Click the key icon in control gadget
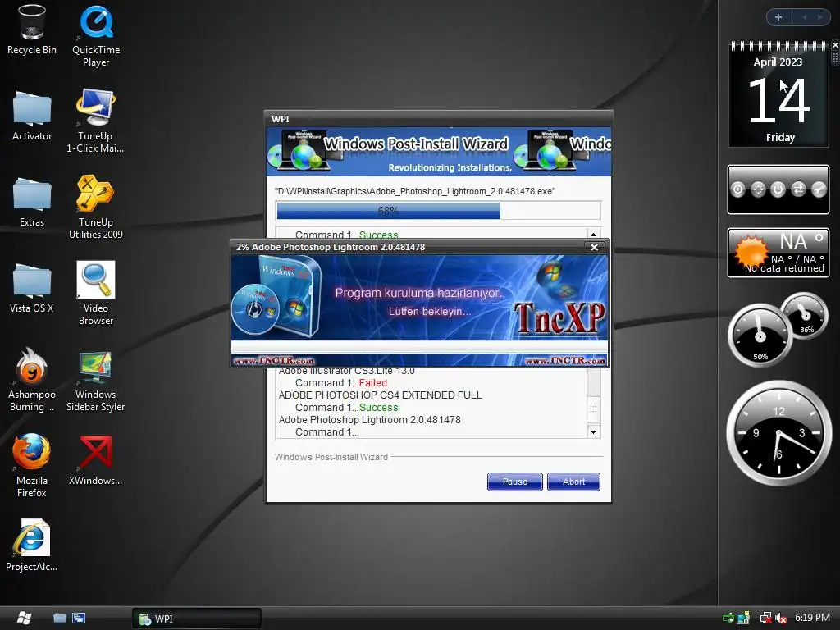The image size is (840, 630). [819, 189]
